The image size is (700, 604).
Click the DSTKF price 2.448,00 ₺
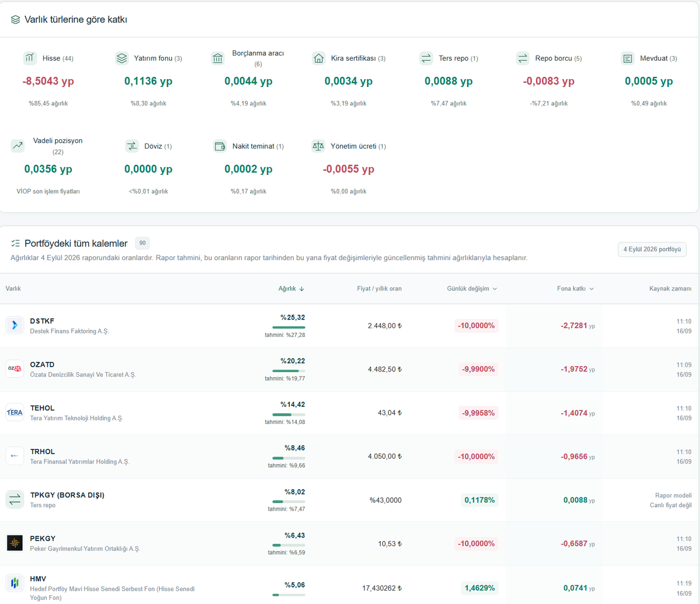click(384, 326)
